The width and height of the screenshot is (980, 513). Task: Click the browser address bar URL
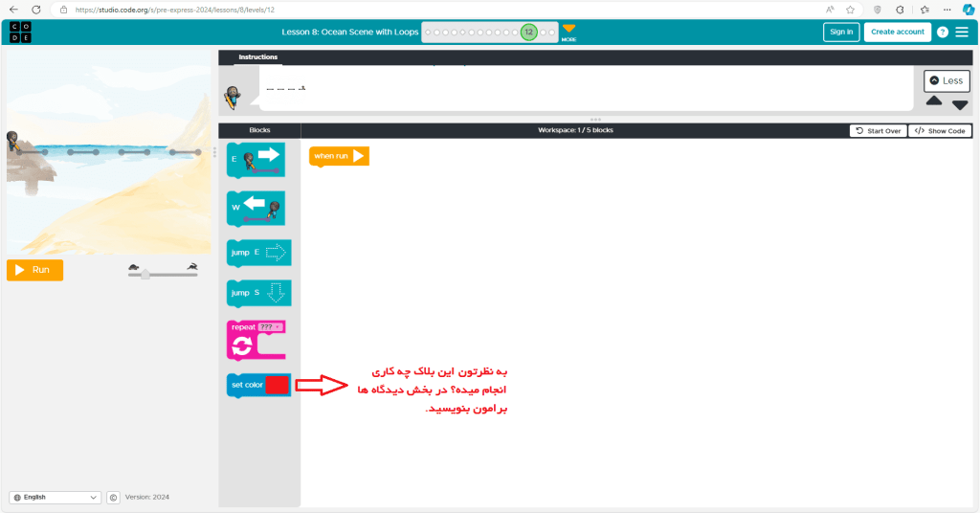point(174,10)
